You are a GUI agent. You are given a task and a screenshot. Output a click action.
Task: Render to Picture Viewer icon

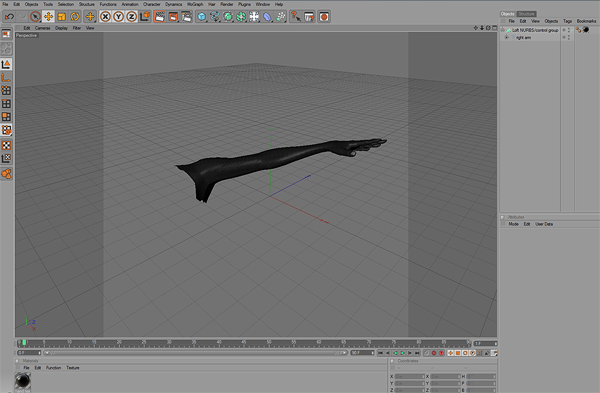coord(173,16)
